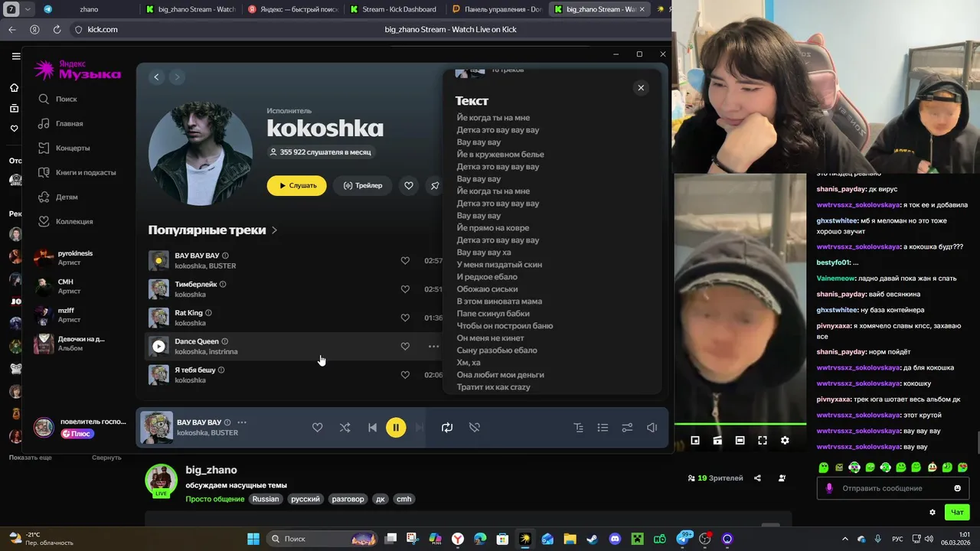Pause the currently playing track
This screenshot has height=551, width=980.
coord(396,428)
